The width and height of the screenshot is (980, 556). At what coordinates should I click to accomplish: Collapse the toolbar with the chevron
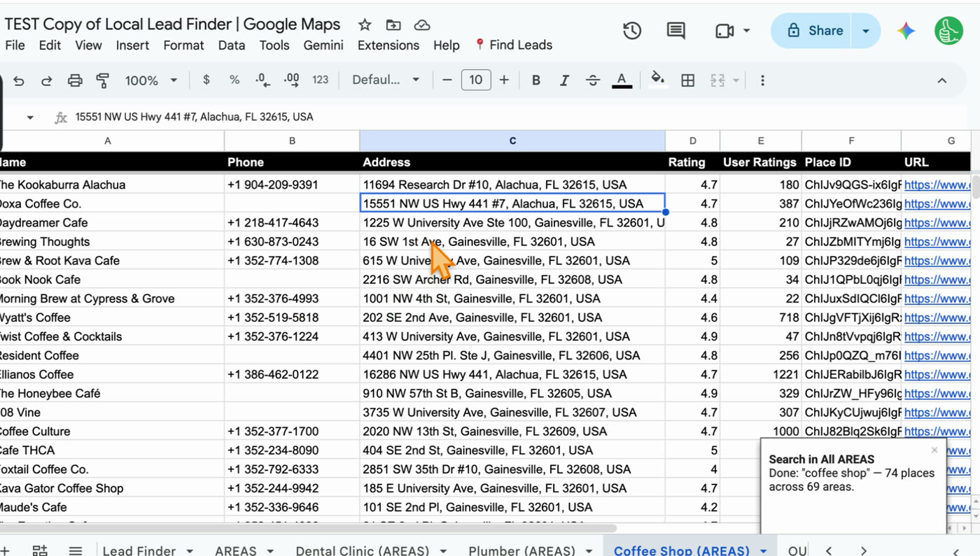point(942,80)
